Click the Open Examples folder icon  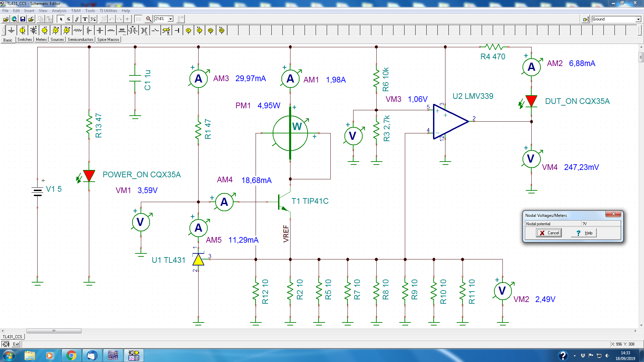31,19
